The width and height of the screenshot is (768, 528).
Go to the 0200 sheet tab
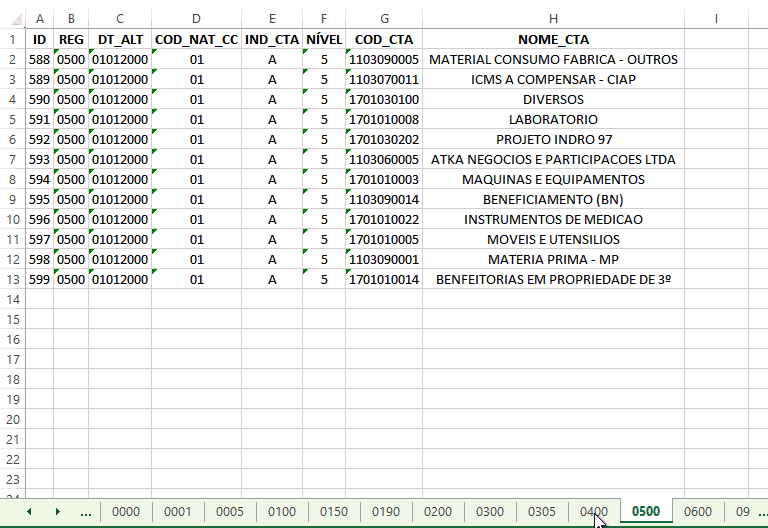(438, 512)
